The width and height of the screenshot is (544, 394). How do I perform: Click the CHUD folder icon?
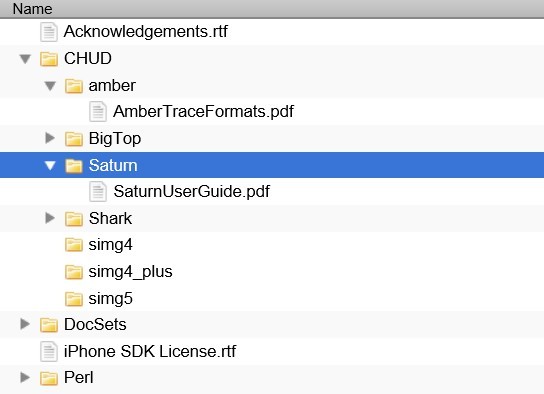pos(49,59)
